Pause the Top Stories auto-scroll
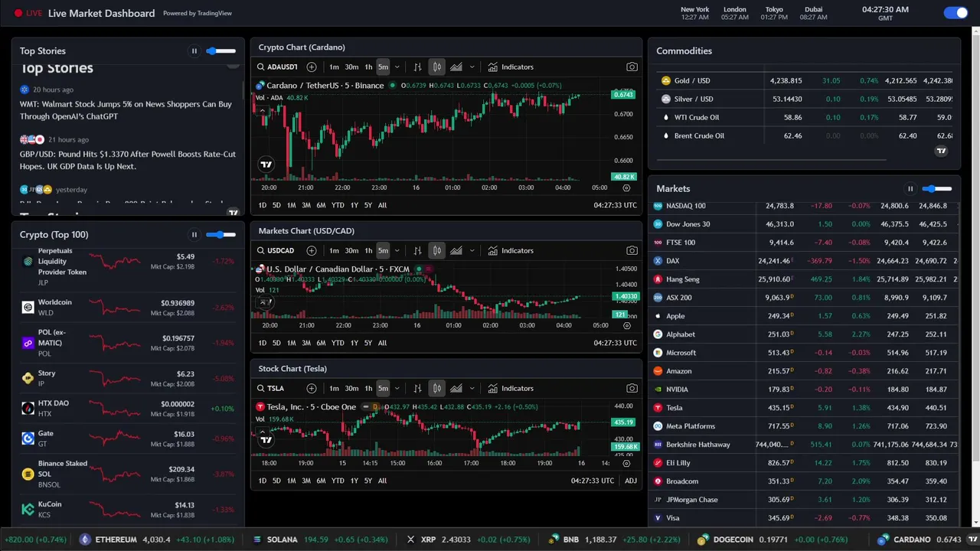The height and width of the screenshot is (551, 980). tap(194, 51)
